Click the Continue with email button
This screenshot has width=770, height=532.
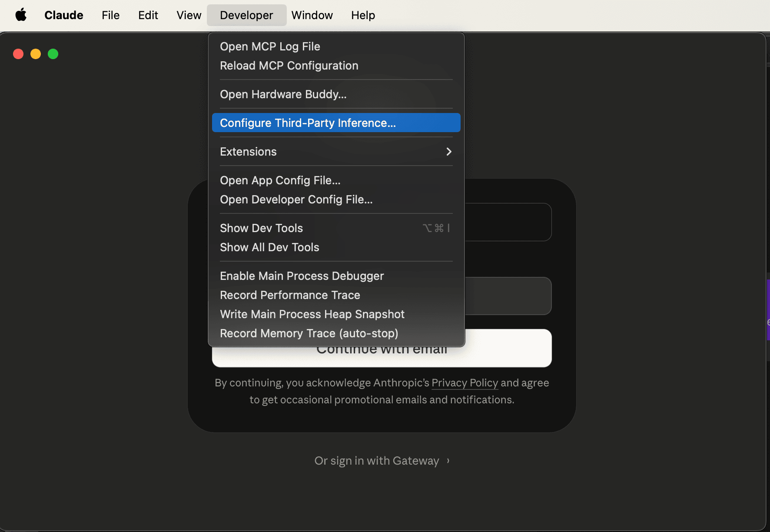382,357
